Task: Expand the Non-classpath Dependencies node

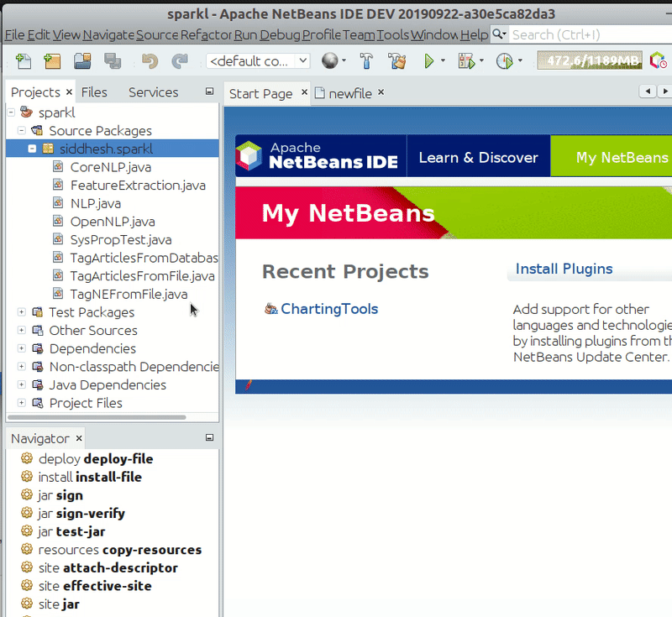Action: pos(22,367)
